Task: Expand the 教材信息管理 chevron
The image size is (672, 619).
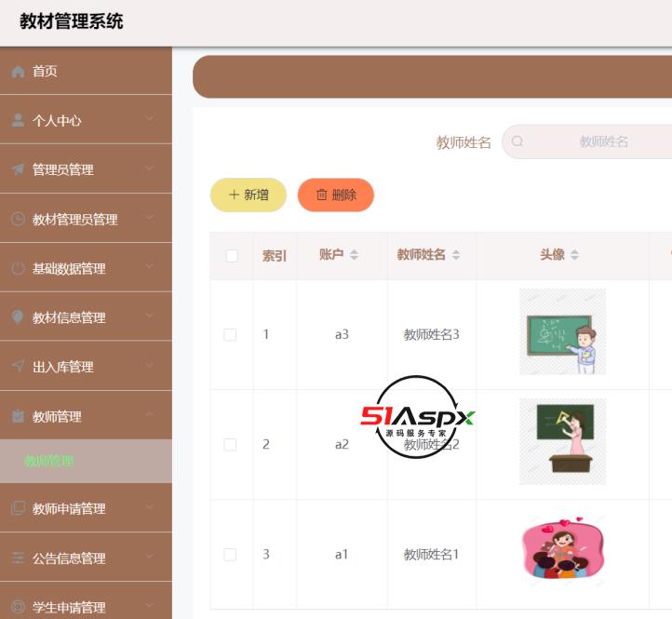Action: point(150,316)
